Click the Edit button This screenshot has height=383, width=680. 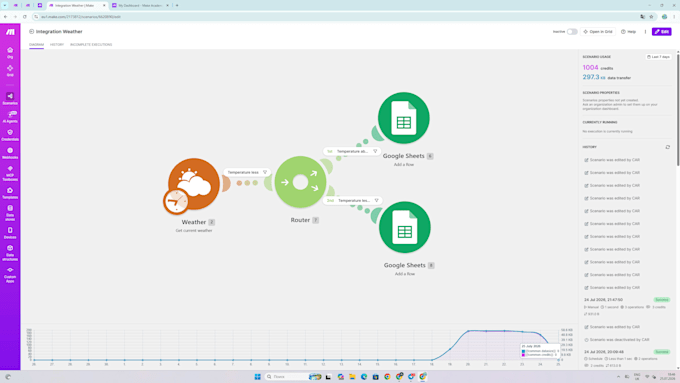661,32
